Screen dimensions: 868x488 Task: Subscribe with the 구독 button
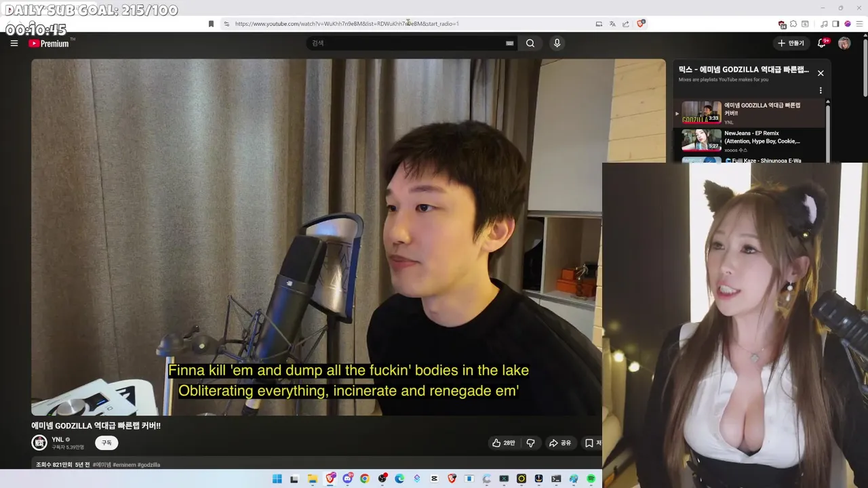[106, 443]
